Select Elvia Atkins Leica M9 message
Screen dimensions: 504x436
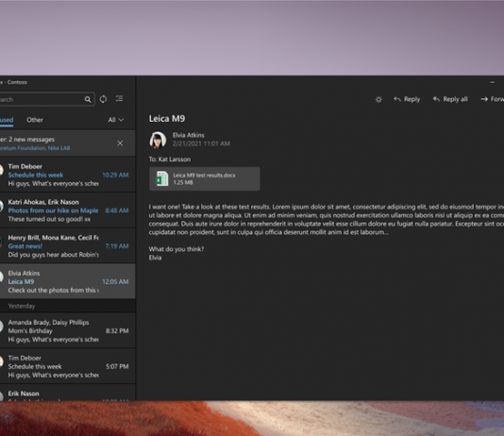pyautogui.click(x=68, y=281)
